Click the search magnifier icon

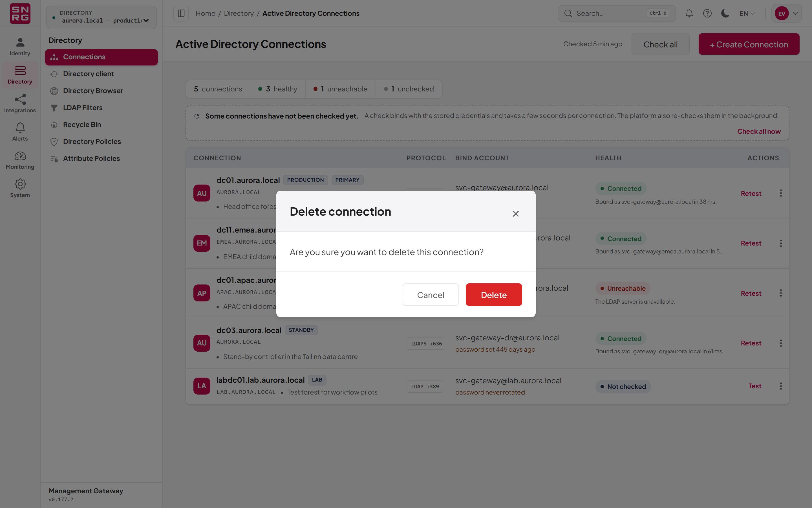coord(568,14)
